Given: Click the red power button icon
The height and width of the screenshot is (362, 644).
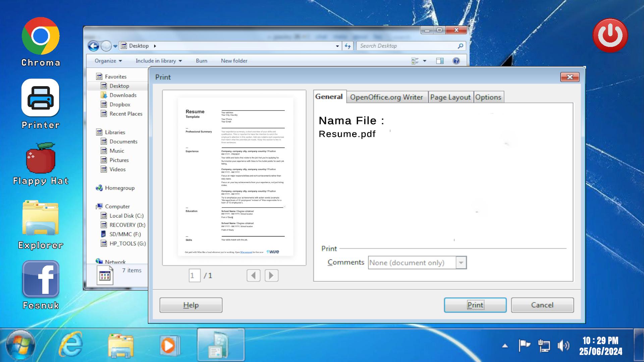Looking at the screenshot, I should tap(610, 35).
